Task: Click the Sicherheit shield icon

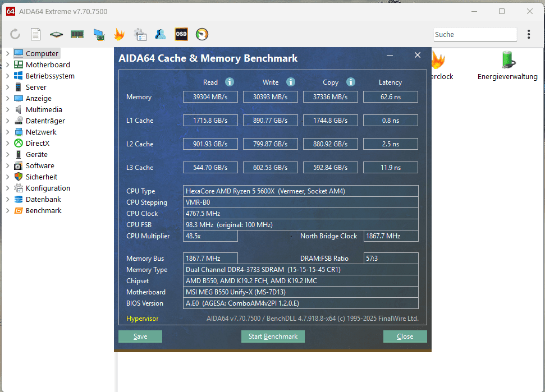Action: tap(19, 177)
